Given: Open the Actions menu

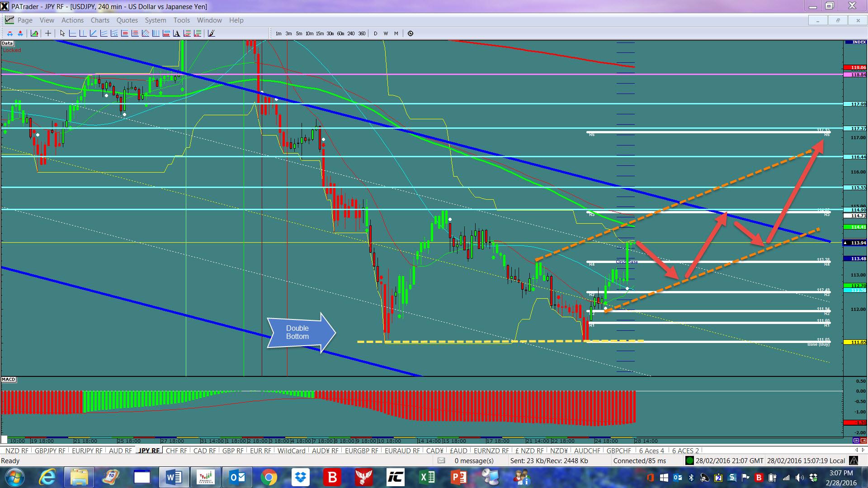Looking at the screenshot, I should click(72, 20).
